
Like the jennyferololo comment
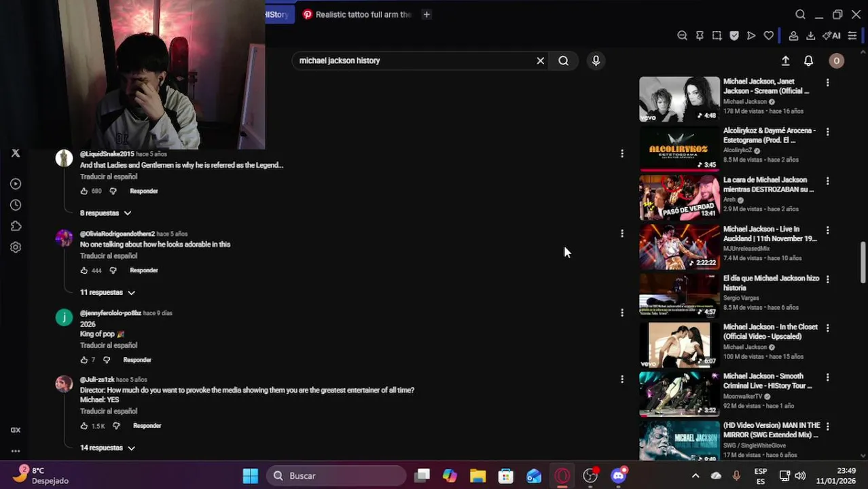pos(84,360)
